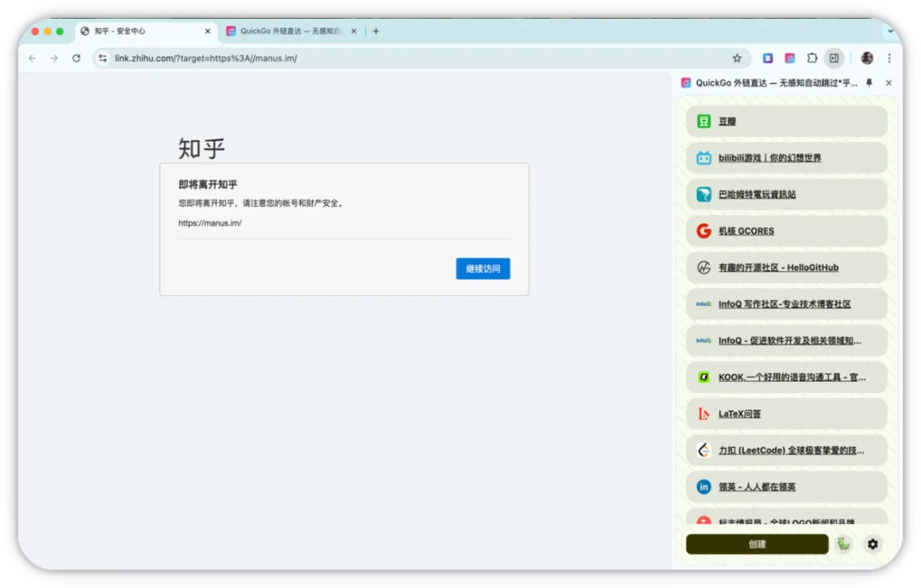The width and height of the screenshot is (921, 588).
Task: Open InfoQ - 促进软件开发及相关领域知 link
Action: coord(790,340)
